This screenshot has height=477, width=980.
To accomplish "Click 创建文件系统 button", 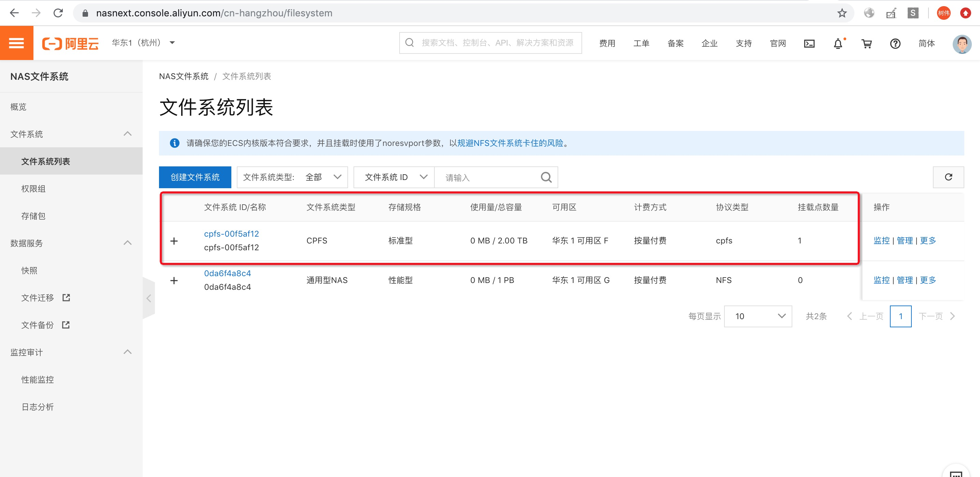I will 195,177.
